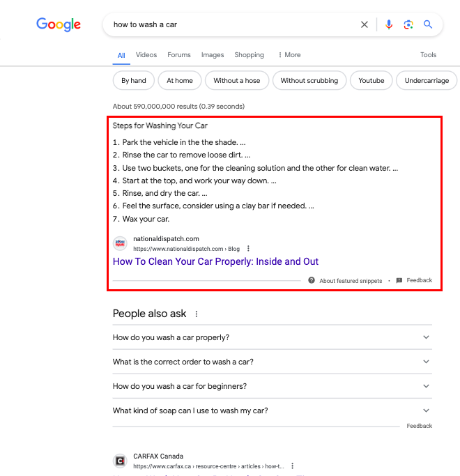Open "How To Clean Your Car Properly" link
460x476 pixels.
[215, 261]
